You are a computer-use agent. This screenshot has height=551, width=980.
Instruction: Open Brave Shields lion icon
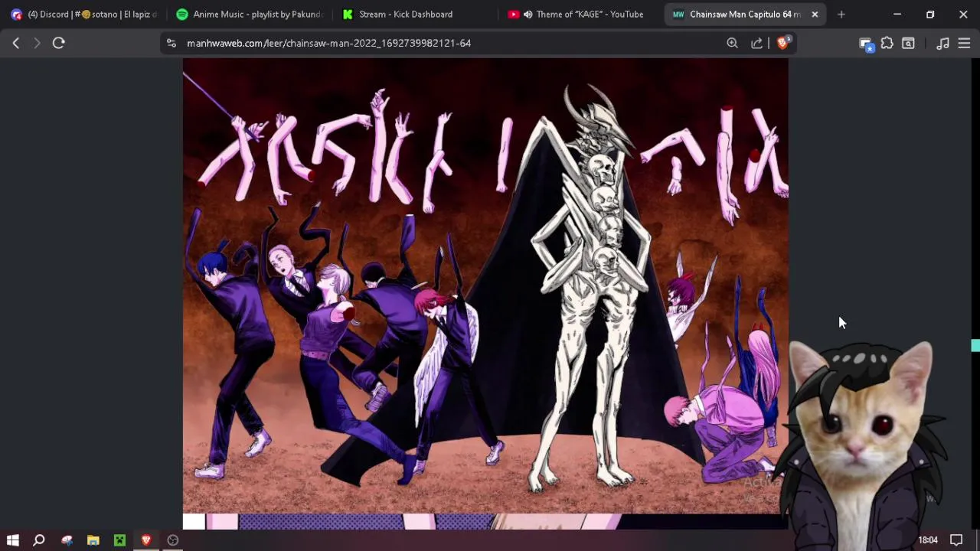[x=782, y=43]
